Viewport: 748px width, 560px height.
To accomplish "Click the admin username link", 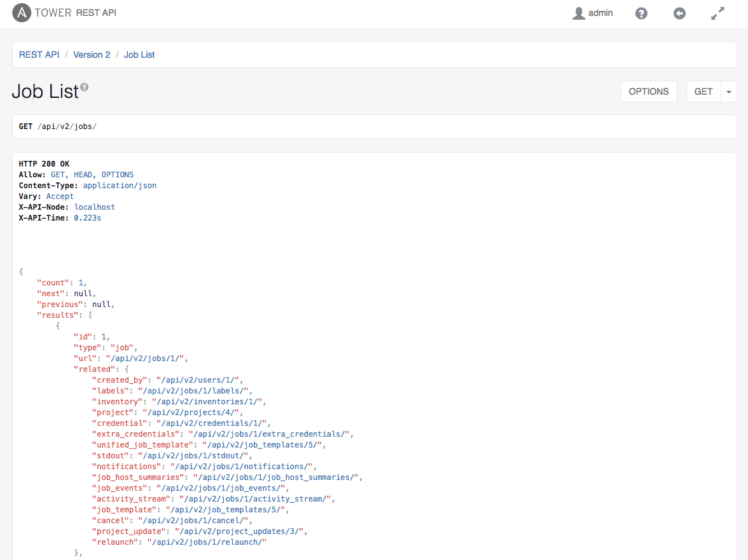I will tap(600, 13).
